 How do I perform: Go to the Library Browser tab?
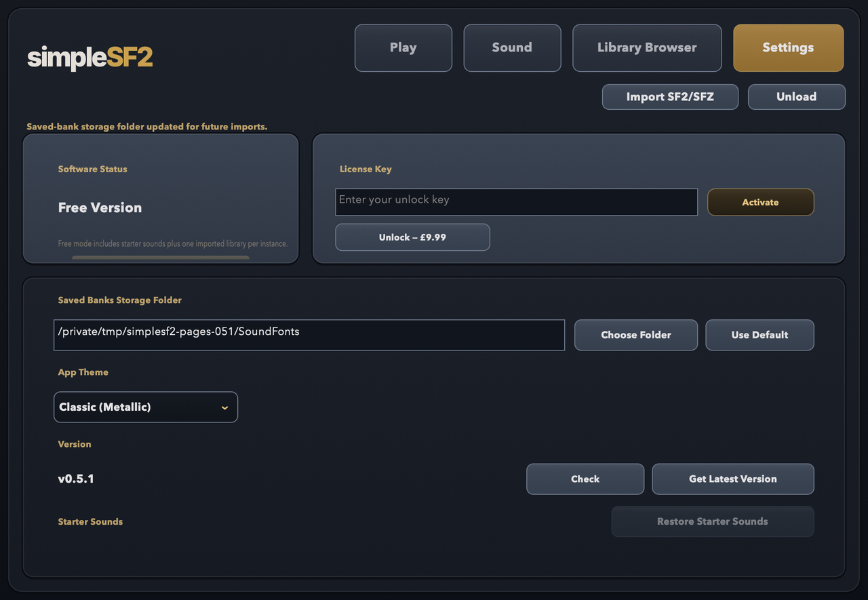tap(647, 48)
